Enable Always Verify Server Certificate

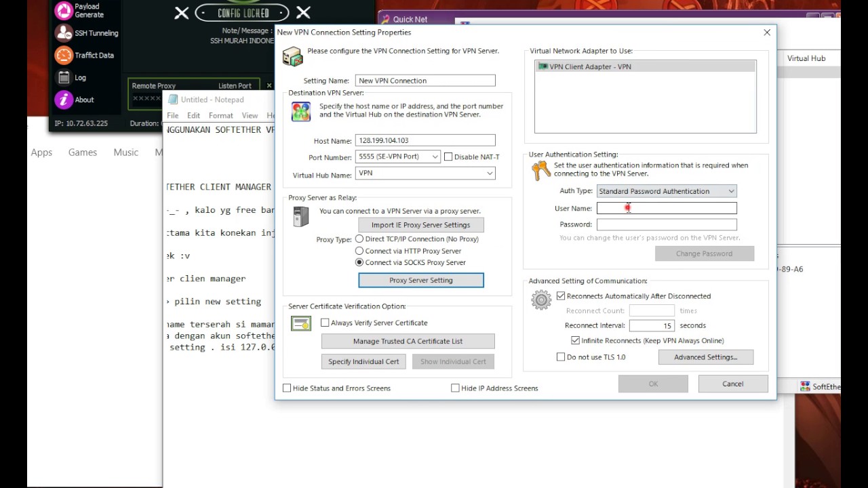point(325,323)
